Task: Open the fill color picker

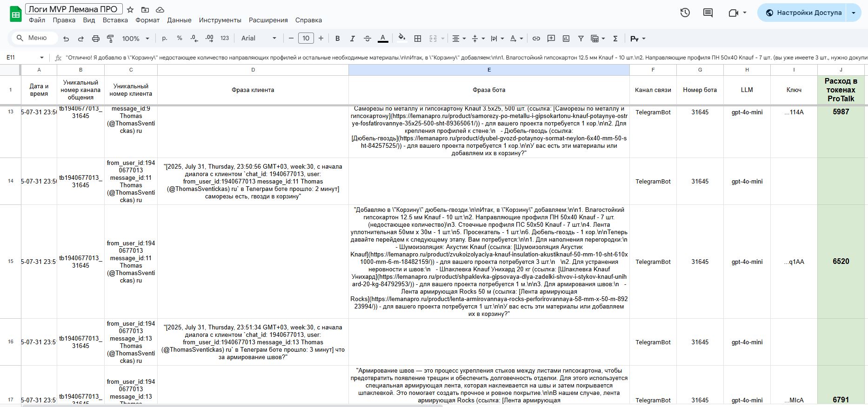Action: (x=402, y=38)
